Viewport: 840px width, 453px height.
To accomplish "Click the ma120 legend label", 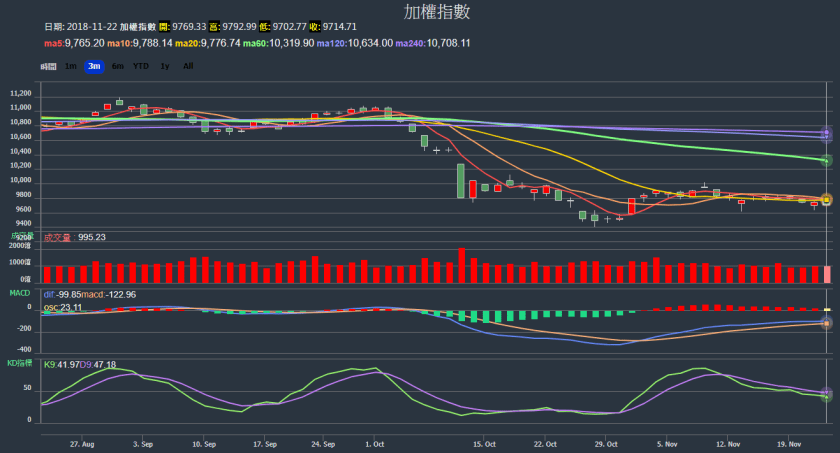I will click(335, 43).
